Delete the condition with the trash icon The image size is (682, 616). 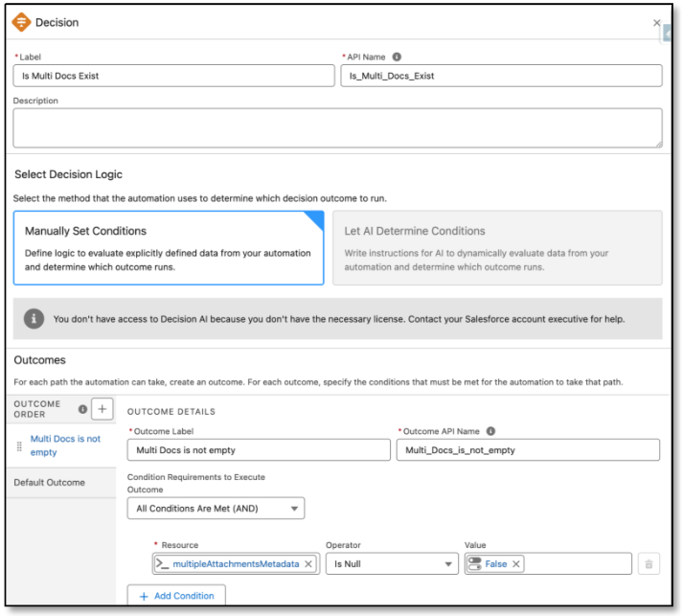click(648, 564)
